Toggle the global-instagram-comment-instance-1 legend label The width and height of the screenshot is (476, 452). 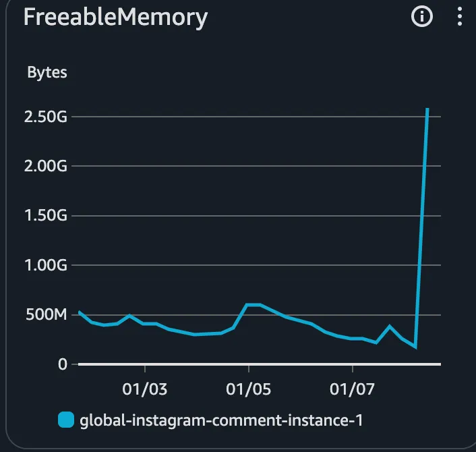point(221,420)
